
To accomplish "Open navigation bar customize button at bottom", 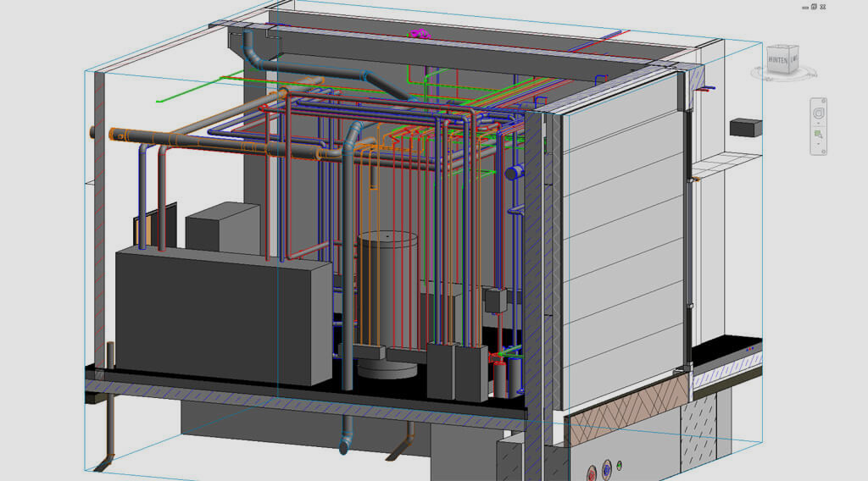I will click(824, 152).
